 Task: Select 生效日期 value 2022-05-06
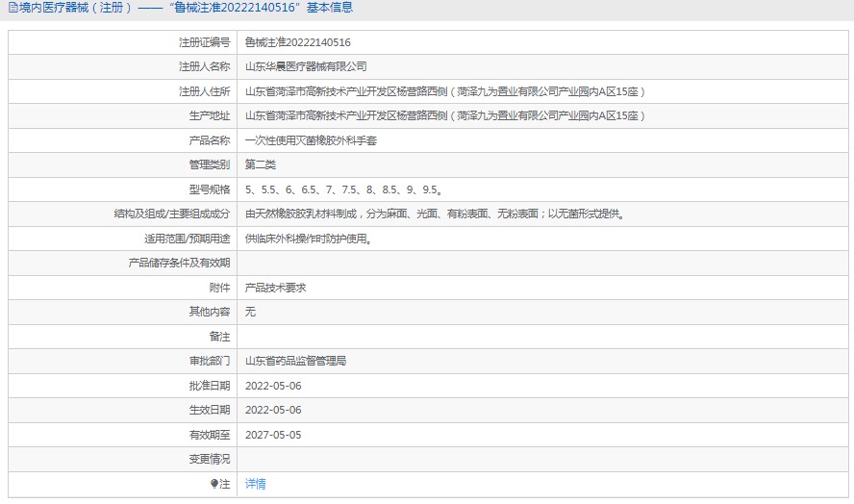[x=273, y=410]
